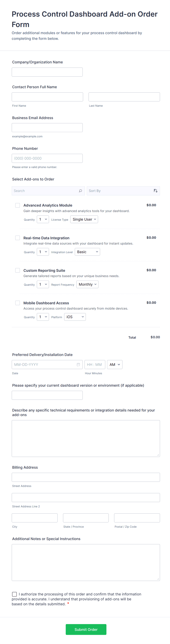This screenshot has width=170, height=644.
Task: Choose a Platform from the dropdown
Action: 75,317
